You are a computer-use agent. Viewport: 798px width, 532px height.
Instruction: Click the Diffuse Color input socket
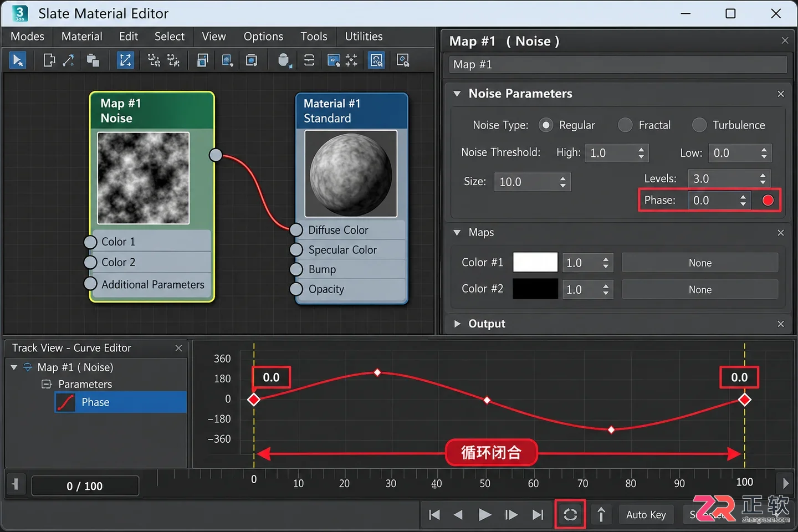tap(296, 230)
